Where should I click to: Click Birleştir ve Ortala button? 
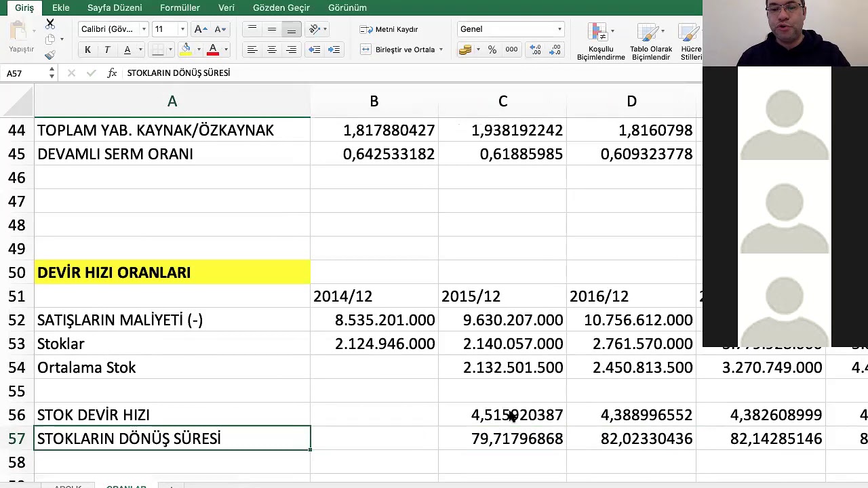click(x=398, y=49)
